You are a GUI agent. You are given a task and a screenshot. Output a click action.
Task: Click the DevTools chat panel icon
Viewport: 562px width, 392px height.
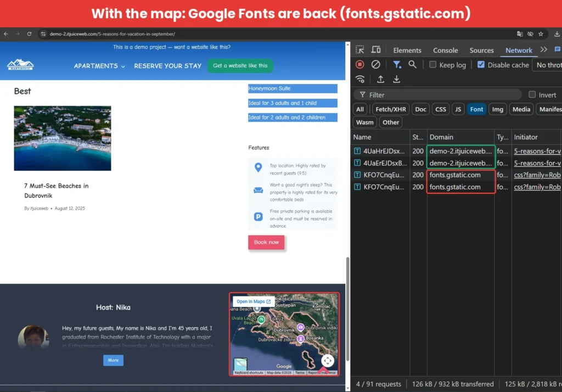[558, 49]
